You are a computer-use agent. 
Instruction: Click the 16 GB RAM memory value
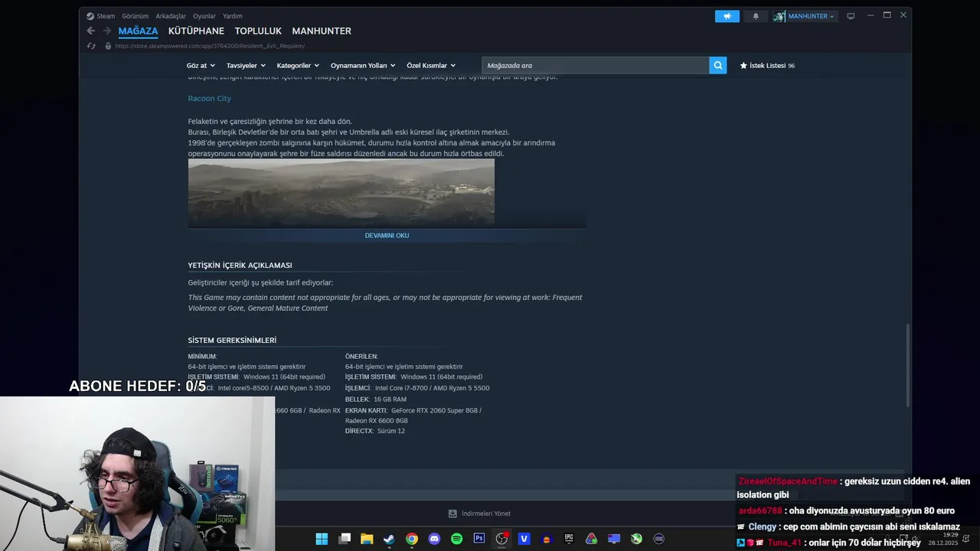(390, 399)
